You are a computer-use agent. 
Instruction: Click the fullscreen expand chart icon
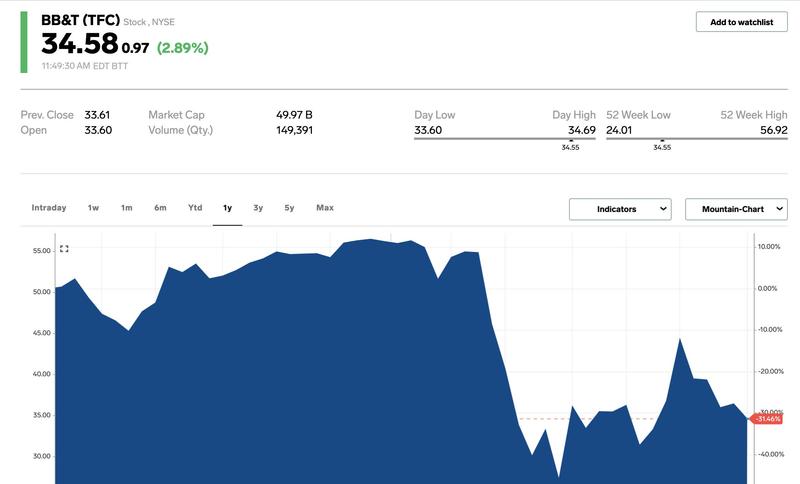64,249
